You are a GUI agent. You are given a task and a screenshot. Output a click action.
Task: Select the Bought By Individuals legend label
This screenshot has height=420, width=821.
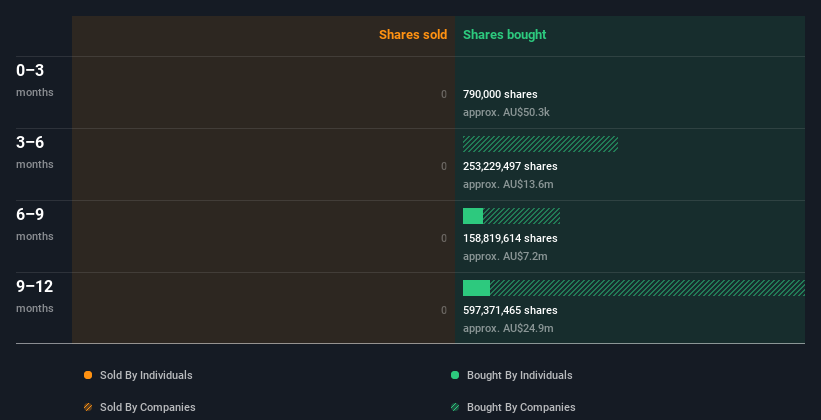pyautogui.click(x=519, y=375)
